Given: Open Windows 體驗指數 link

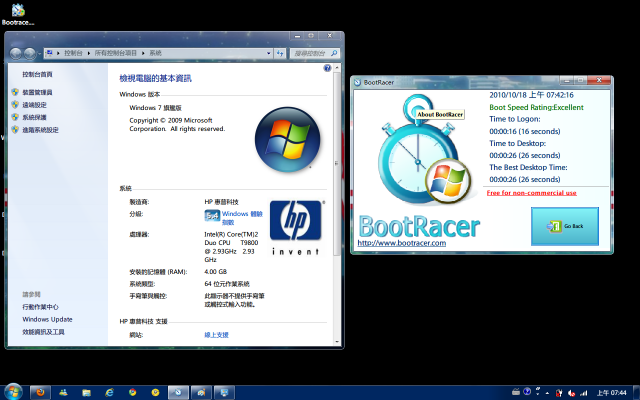Looking at the screenshot, I should [242, 218].
